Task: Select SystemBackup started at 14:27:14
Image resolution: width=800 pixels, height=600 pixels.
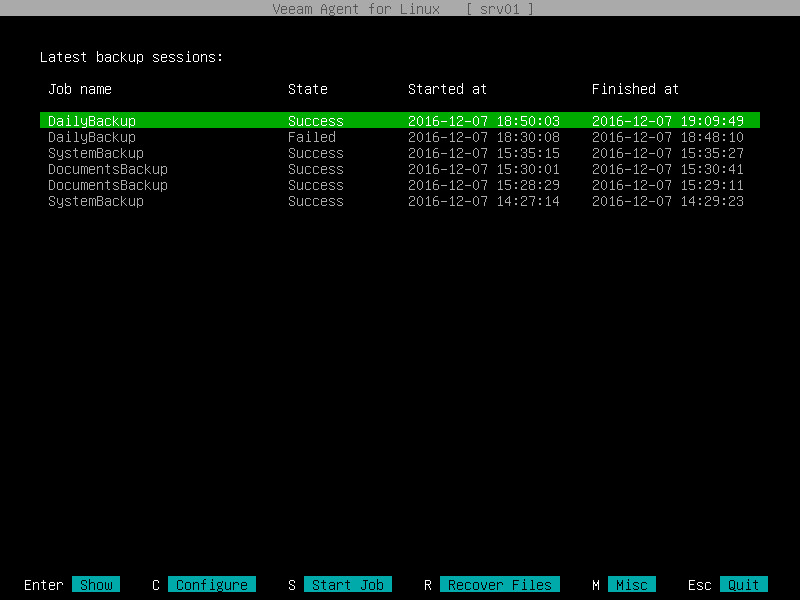Action: tap(400, 201)
